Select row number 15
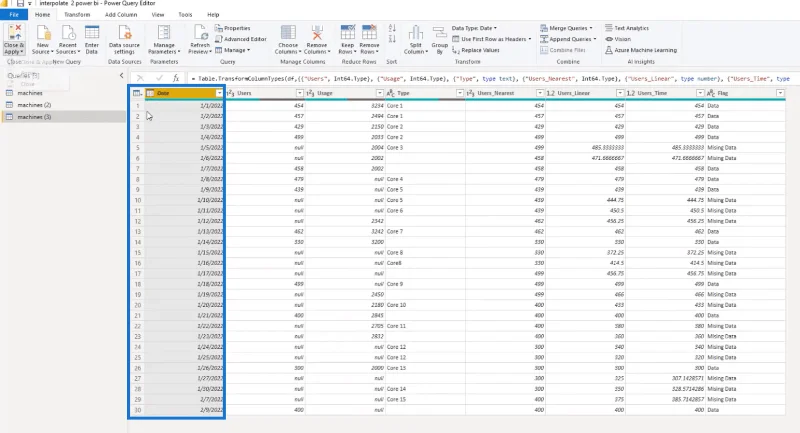Image resolution: width=800 pixels, height=433 pixels. (x=137, y=252)
